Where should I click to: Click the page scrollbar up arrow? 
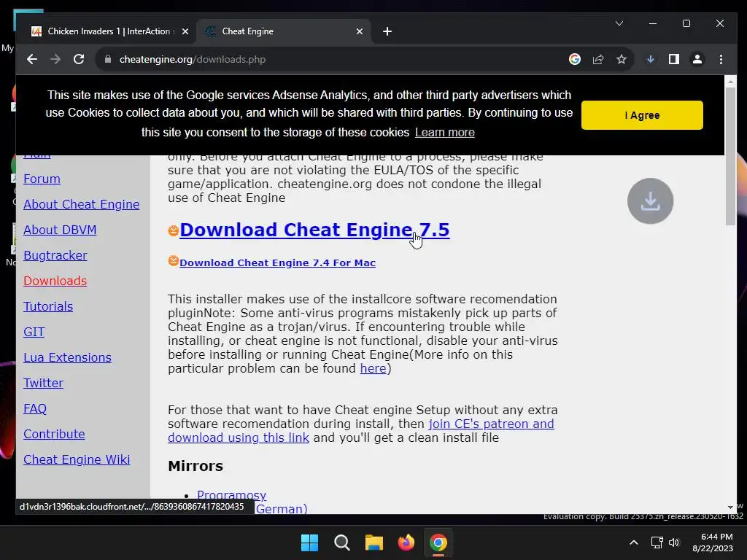(x=730, y=82)
